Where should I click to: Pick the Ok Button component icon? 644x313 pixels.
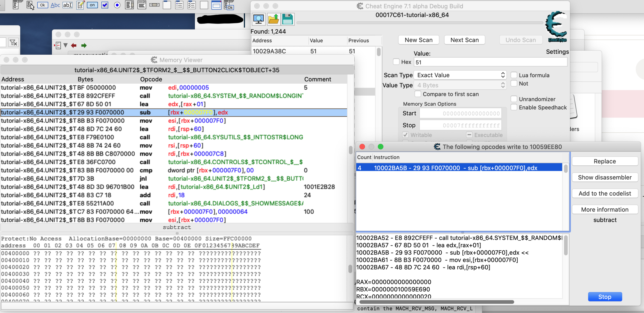point(43,5)
